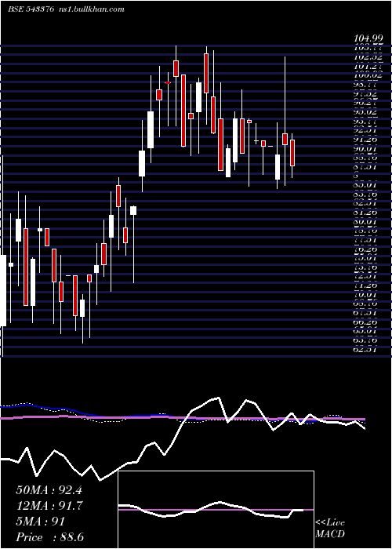Image resolution: width=392 pixels, height=549 pixels.
Task: Click the 95.02 price axis label
Action: click(365, 111)
